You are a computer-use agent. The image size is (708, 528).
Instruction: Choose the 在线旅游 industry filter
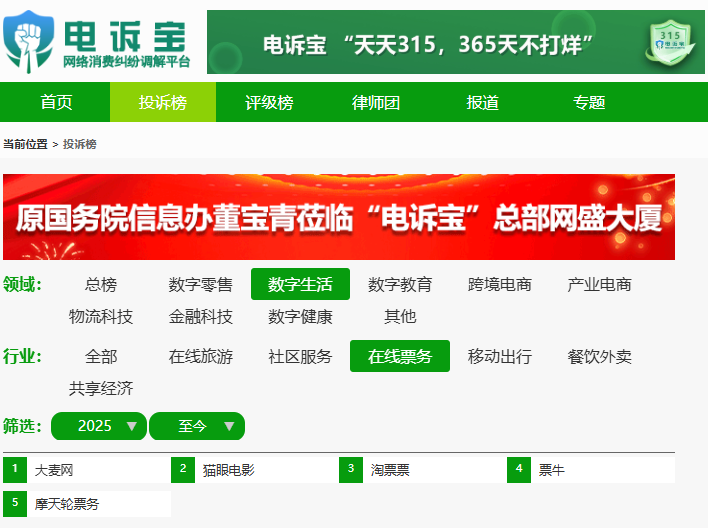click(200, 357)
